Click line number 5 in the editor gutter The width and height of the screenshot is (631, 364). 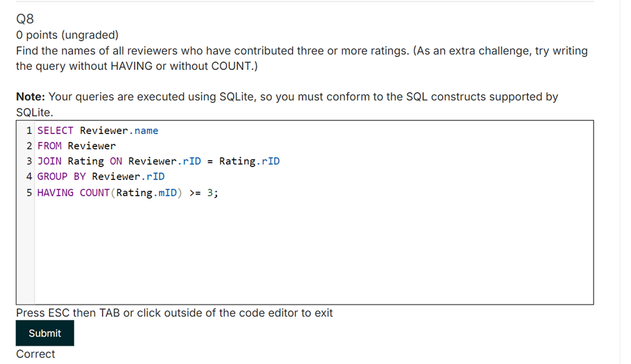[x=29, y=193]
